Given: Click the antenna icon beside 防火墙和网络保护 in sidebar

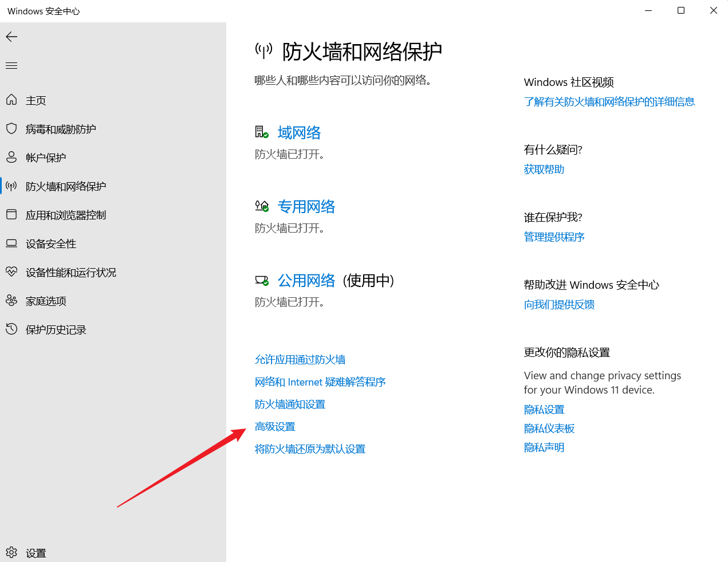Looking at the screenshot, I should pos(11,186).
